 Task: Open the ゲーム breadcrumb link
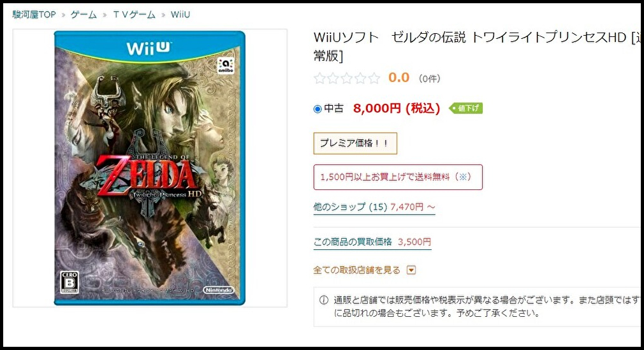[x=84, y=15]
